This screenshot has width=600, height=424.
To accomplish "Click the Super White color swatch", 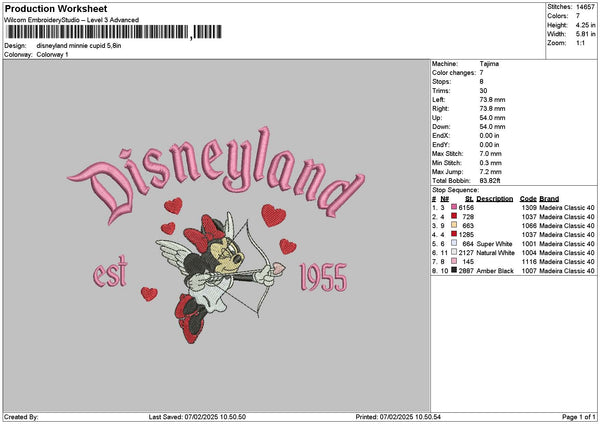I will (x=454, y=243).
